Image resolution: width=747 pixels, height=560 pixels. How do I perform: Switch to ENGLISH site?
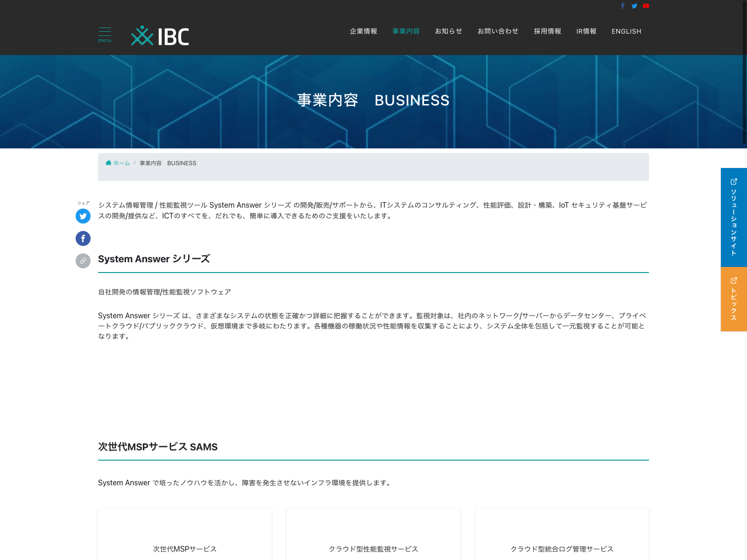[626, 31]
